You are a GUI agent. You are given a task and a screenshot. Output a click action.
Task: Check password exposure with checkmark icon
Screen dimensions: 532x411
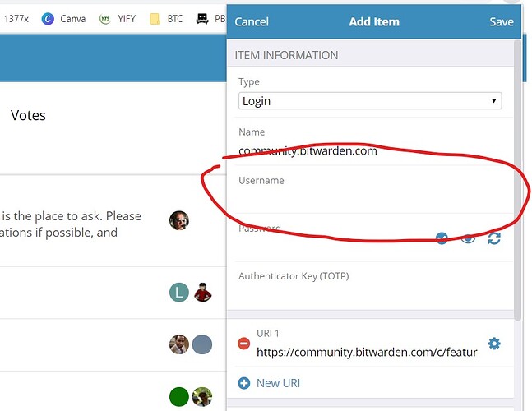click(x=442, y=238)
